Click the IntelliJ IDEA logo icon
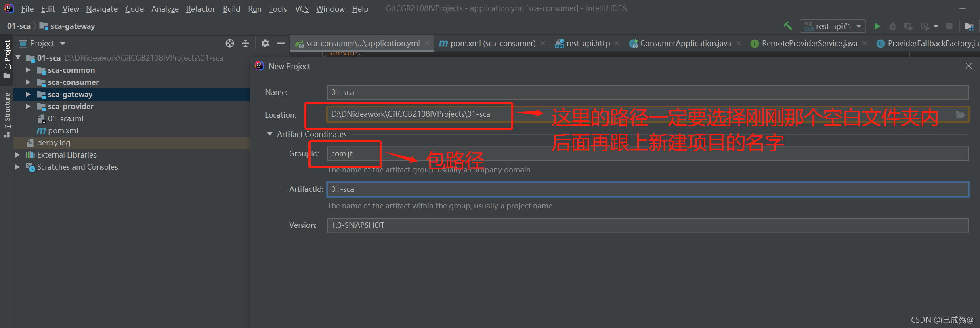 pos(8,8)
